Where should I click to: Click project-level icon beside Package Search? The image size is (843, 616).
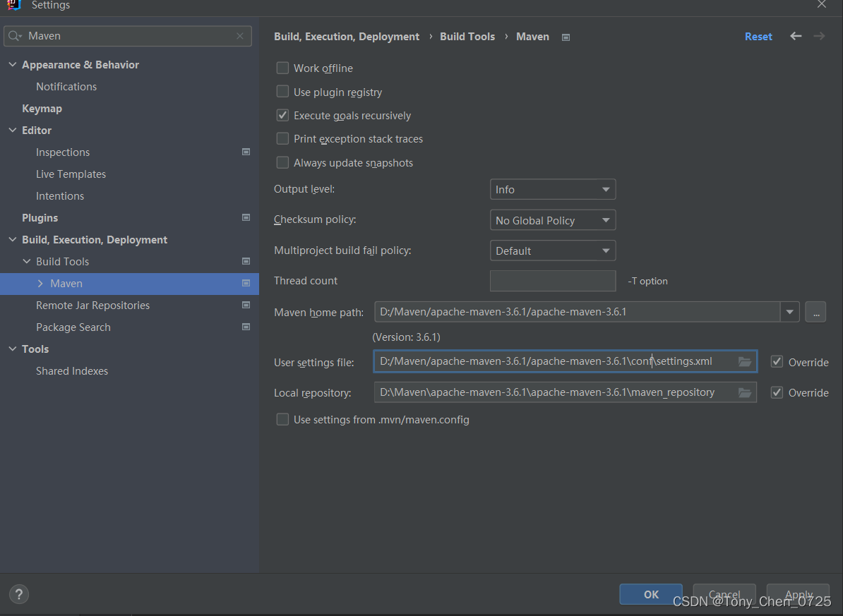coord(246,327)
